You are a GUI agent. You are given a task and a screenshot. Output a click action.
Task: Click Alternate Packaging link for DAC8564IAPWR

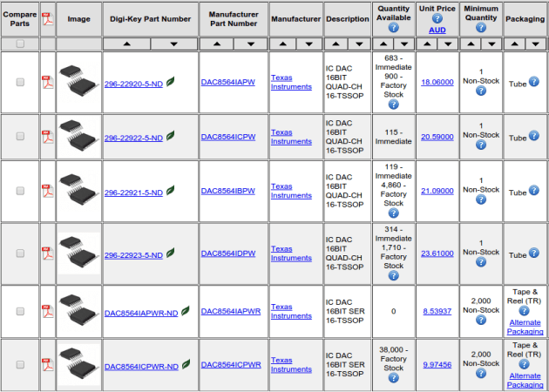tap(525, 327)
